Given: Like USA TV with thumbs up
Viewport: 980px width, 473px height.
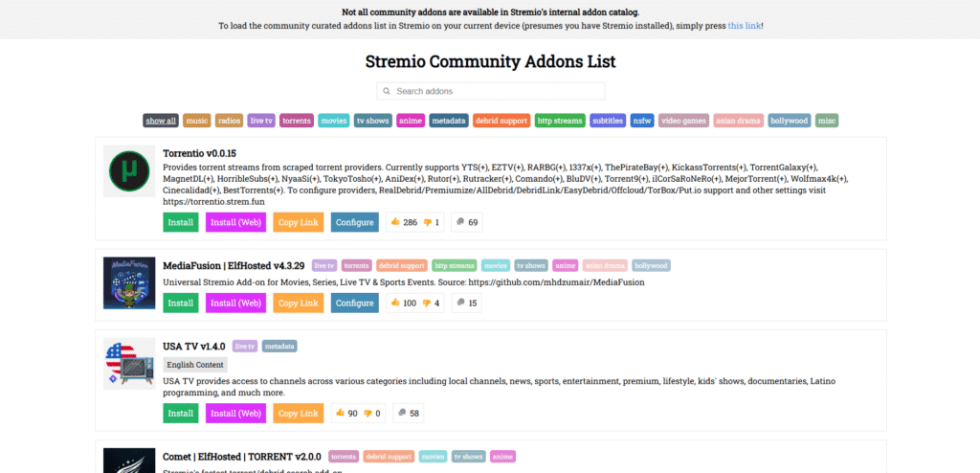Looking at the screenshot, I should pyautogui.click(x=340, y=414).
